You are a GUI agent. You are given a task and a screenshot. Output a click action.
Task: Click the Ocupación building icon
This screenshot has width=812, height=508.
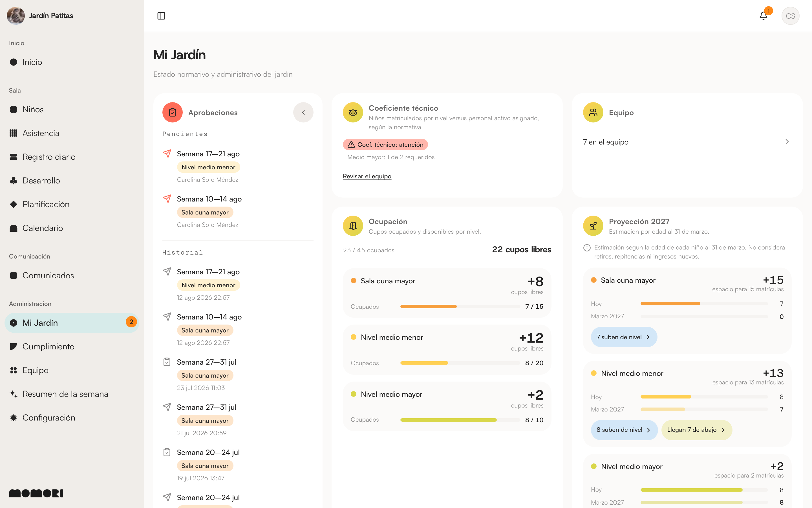[353, 226]
